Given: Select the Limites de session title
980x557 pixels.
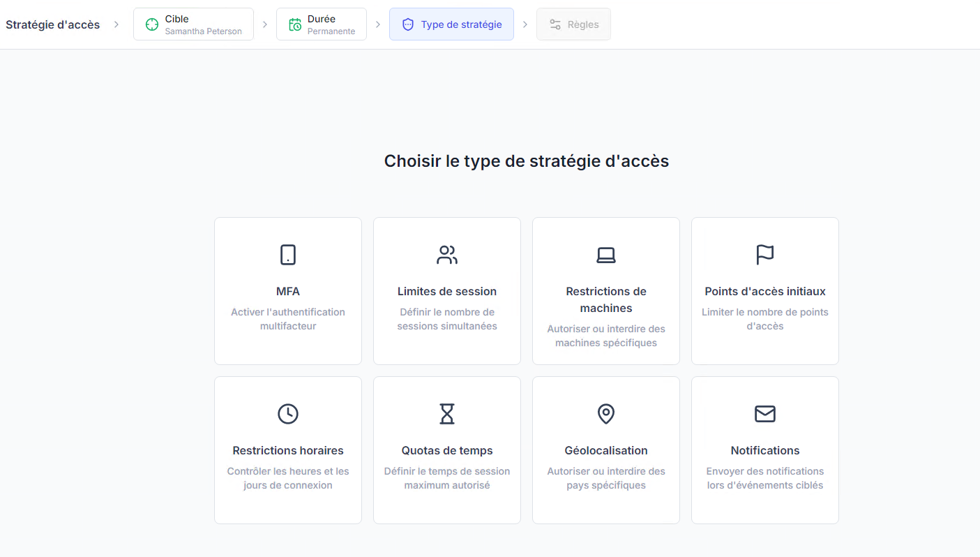Looking at the screenshot, I should pos(447,291).
